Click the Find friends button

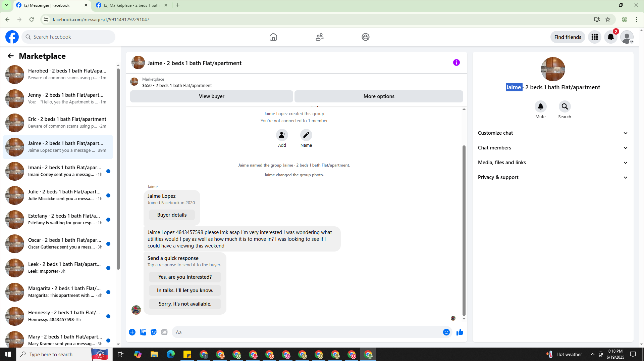tap(568, 37)
